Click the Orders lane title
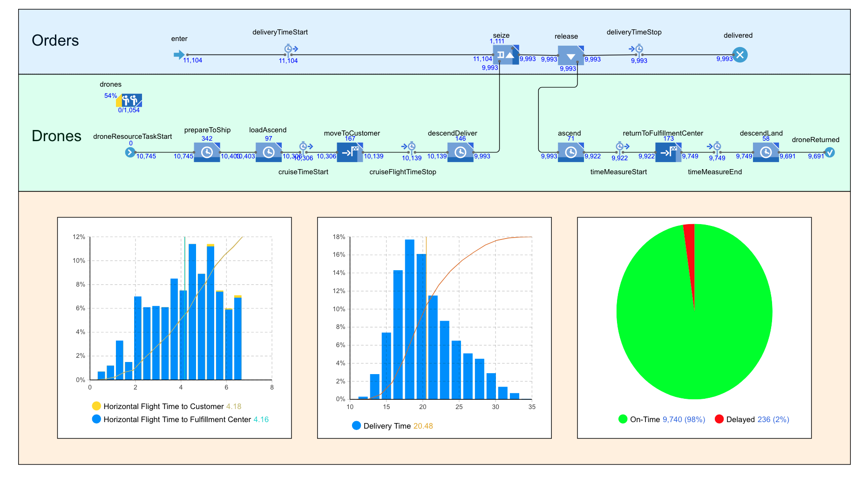The height and width of the screenshot is (478, 868). [55, 41]
